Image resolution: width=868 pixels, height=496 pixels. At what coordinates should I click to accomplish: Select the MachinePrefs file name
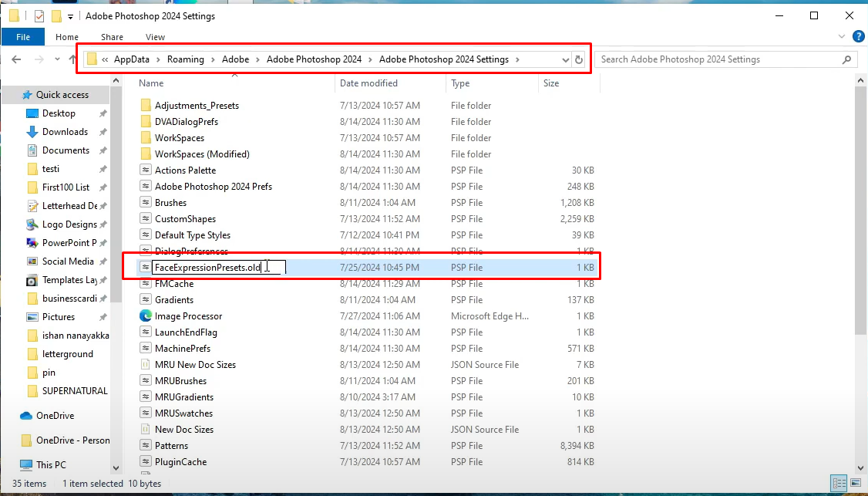click(183, 349)
